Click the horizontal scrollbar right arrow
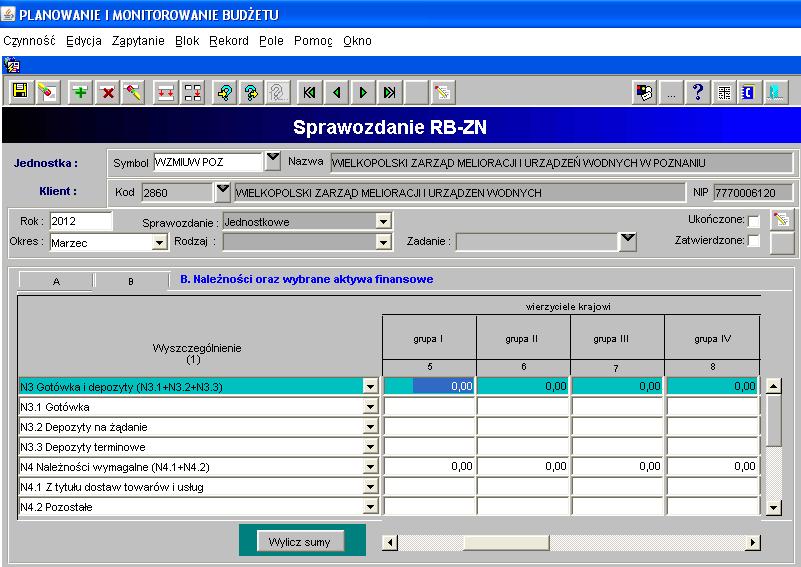 pyautogui.click(x=752, y=542)
